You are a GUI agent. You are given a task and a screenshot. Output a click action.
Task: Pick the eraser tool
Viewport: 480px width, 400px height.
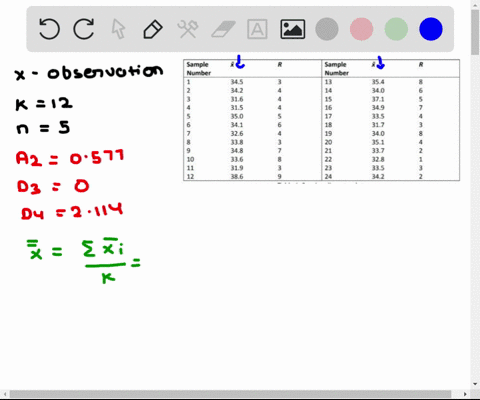[x=223, y=29]
